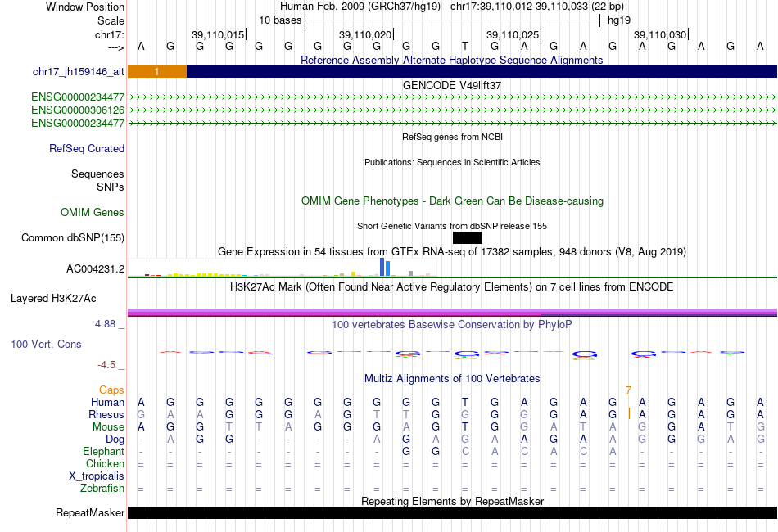Select the dark blue alternate haplotype alignment bar

(482, 72)
